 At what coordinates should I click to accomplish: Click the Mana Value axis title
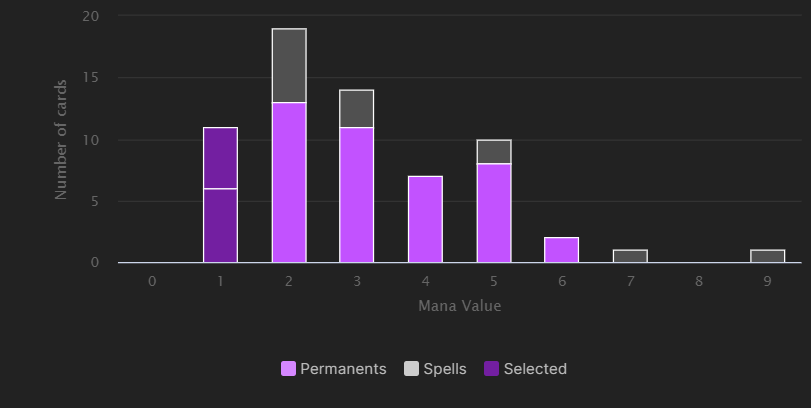459,306
